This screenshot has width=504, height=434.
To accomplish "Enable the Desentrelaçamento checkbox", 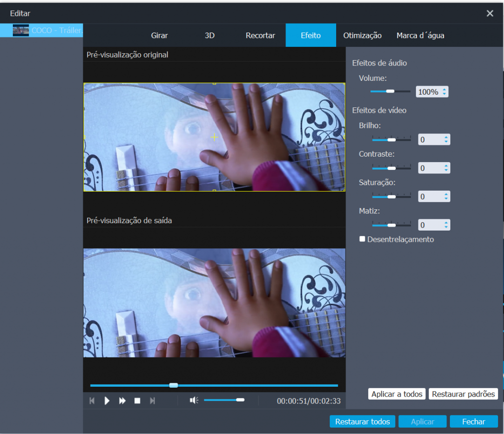I will coord(363,239).
